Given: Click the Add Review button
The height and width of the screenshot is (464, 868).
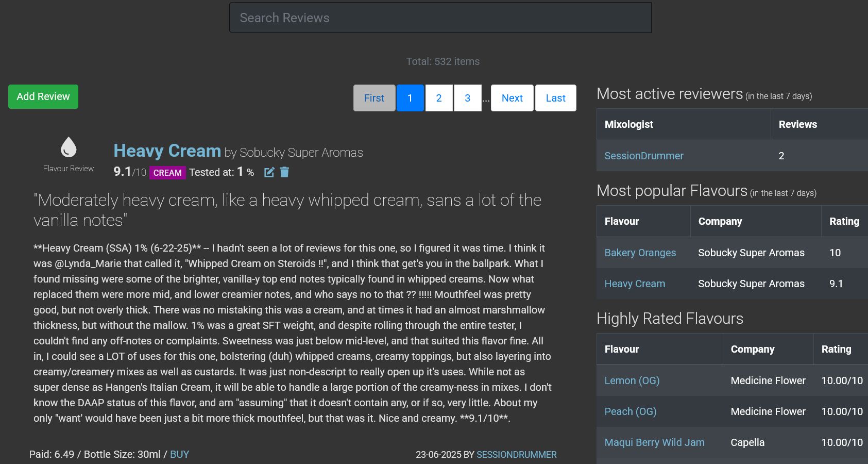Looking at the screenshot, I should pyautogui.click(x=43, y=97).
